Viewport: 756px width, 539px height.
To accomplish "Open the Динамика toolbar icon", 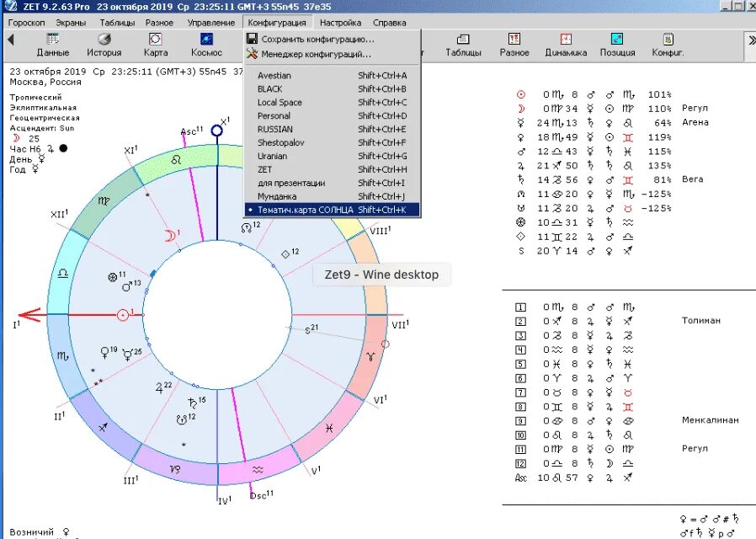I will point(566,45).
